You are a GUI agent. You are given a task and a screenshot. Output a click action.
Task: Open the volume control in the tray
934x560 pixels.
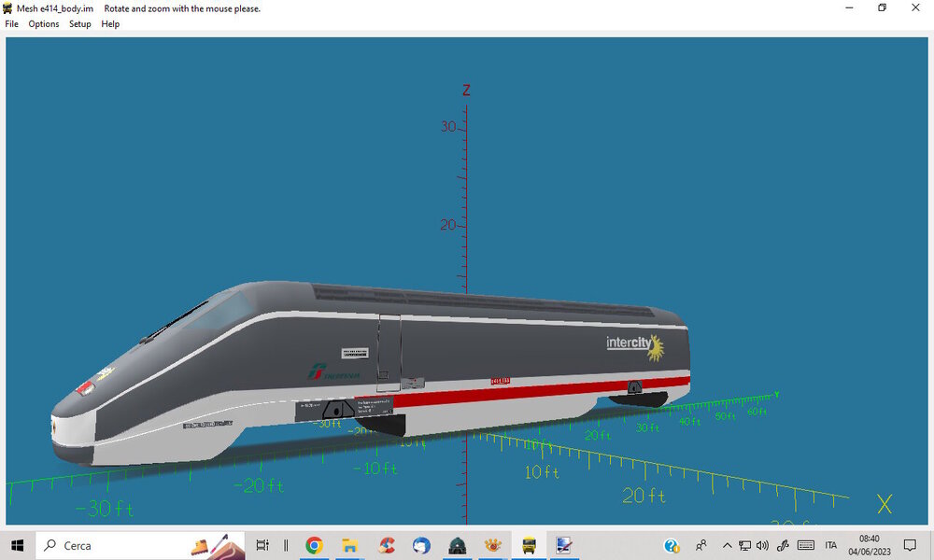click(762, 545)
